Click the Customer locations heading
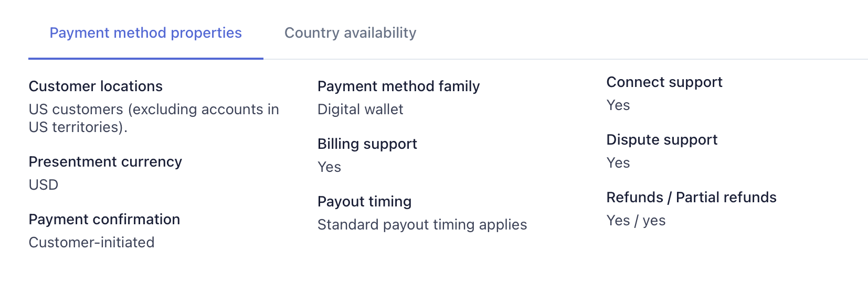Screen dimensions: 868x284 pos(96,86)
